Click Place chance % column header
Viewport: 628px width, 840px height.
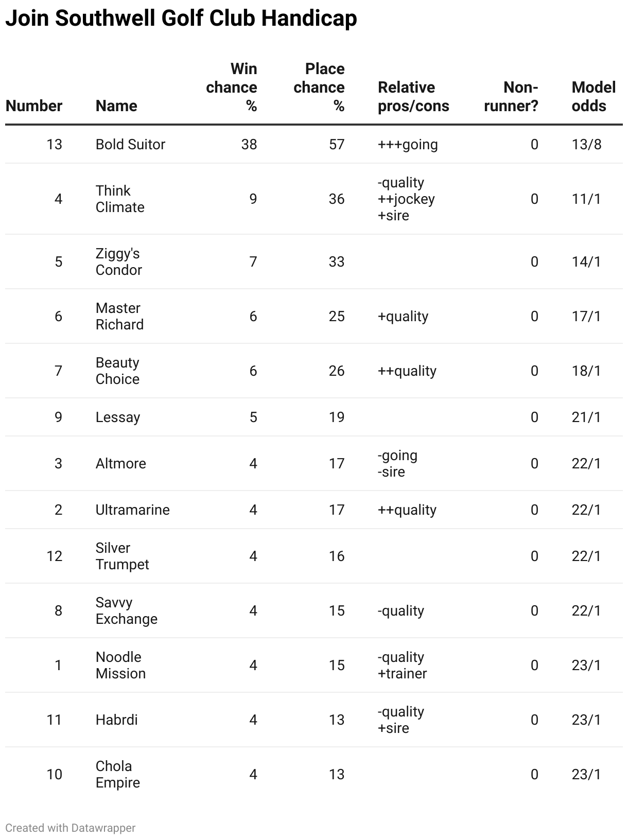pyautogui.click(x=319, y=87)
